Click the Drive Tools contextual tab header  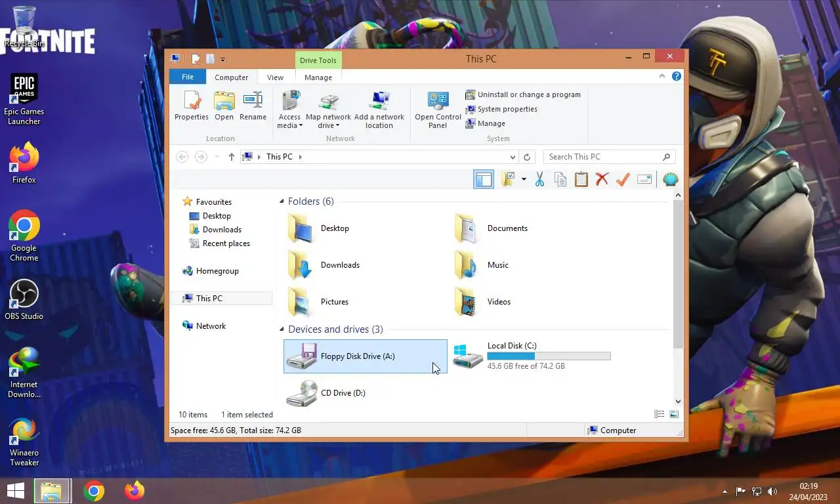tap(318, 60)
